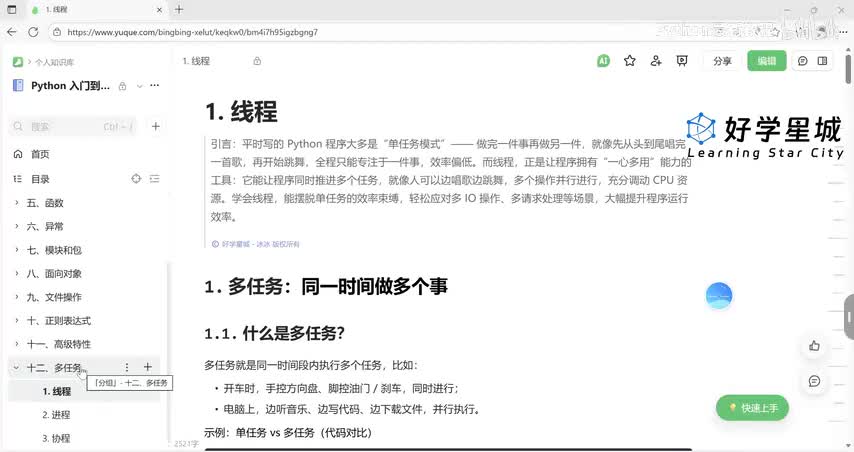
Task: Click the sidebar search box
Action: (x=72, y=126)
